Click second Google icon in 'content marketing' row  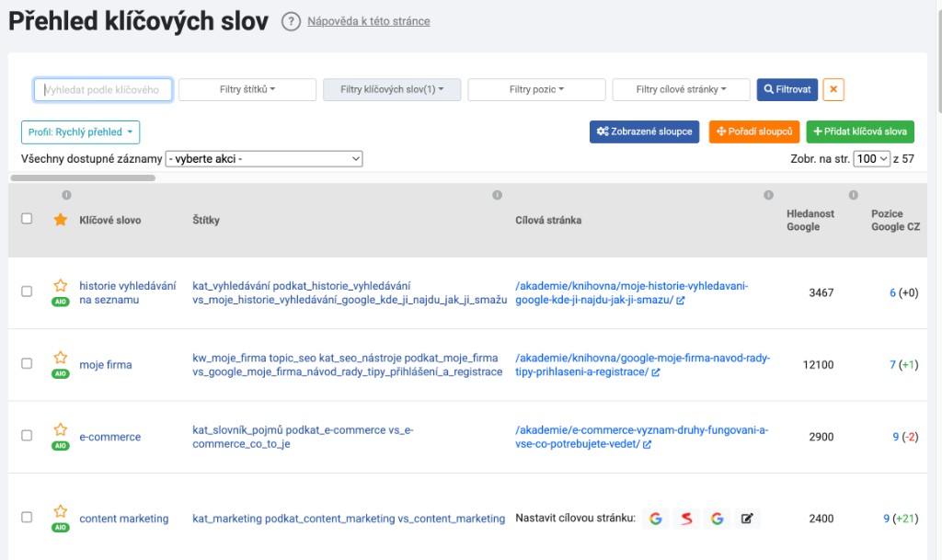(x=717, y=519)
